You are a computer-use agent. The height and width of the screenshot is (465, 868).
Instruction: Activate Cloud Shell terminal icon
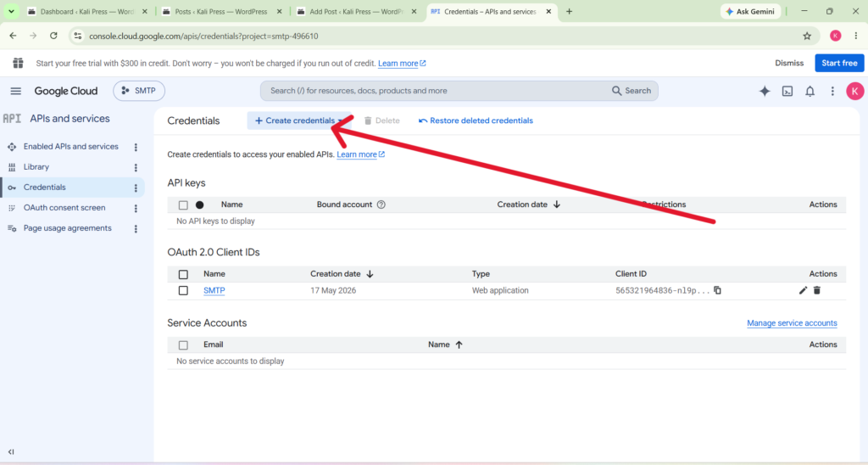pos(787,91)
